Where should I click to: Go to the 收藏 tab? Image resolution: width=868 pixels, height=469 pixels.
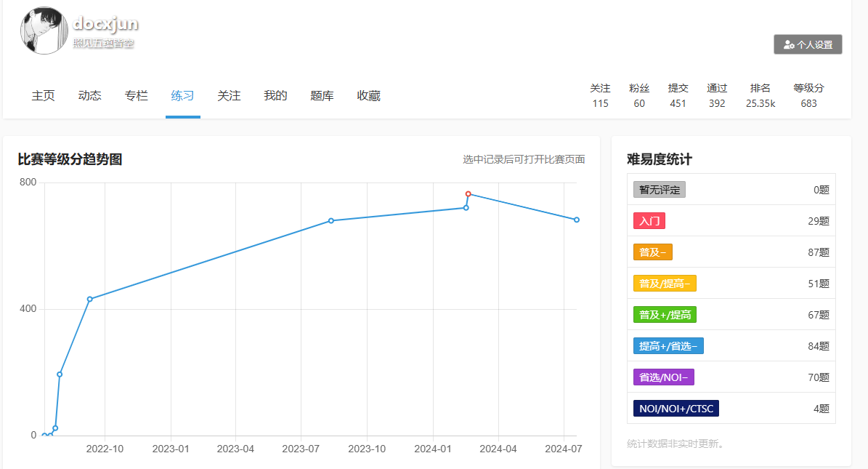[x=369, y=96]
